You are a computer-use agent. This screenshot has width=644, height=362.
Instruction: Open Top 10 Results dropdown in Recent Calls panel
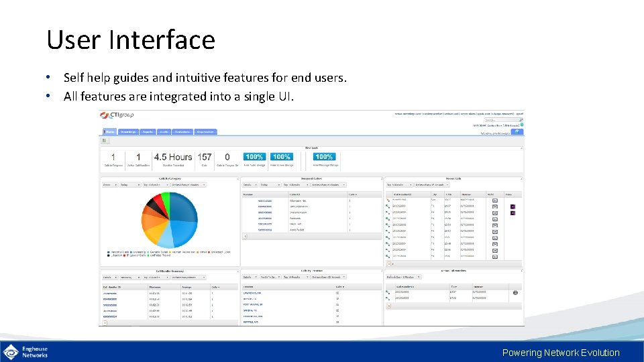[x=399, y=185]
